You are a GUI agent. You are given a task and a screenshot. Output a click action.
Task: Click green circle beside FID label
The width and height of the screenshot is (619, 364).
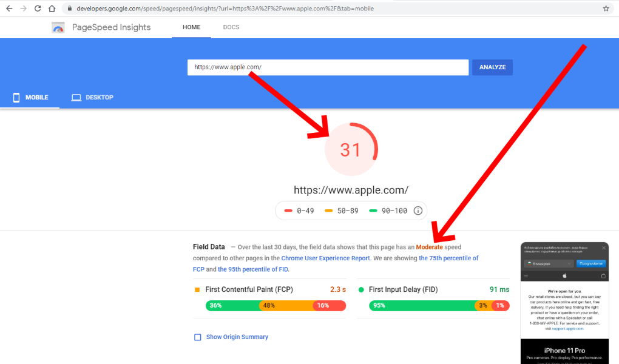pyautogui.click(x=361, y=290)
